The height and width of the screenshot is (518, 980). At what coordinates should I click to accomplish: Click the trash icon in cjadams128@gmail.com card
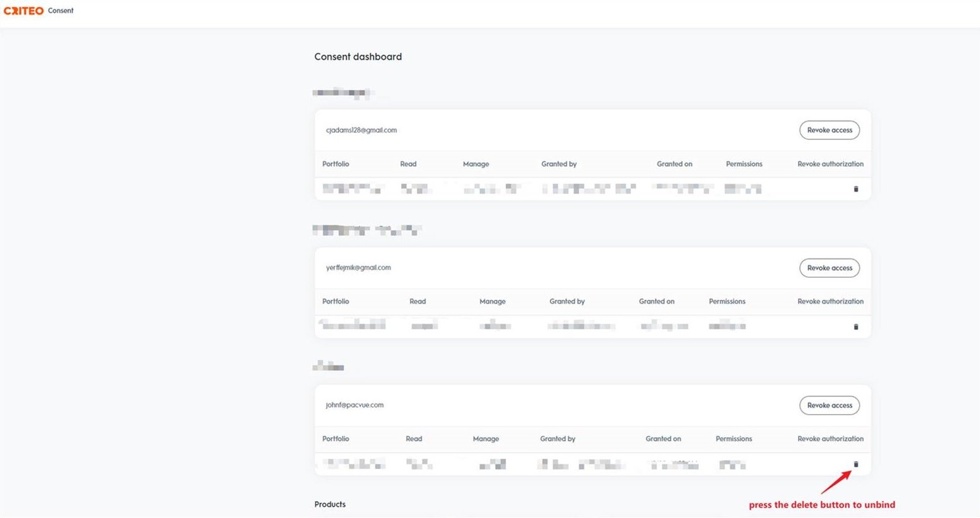point(856,189)
